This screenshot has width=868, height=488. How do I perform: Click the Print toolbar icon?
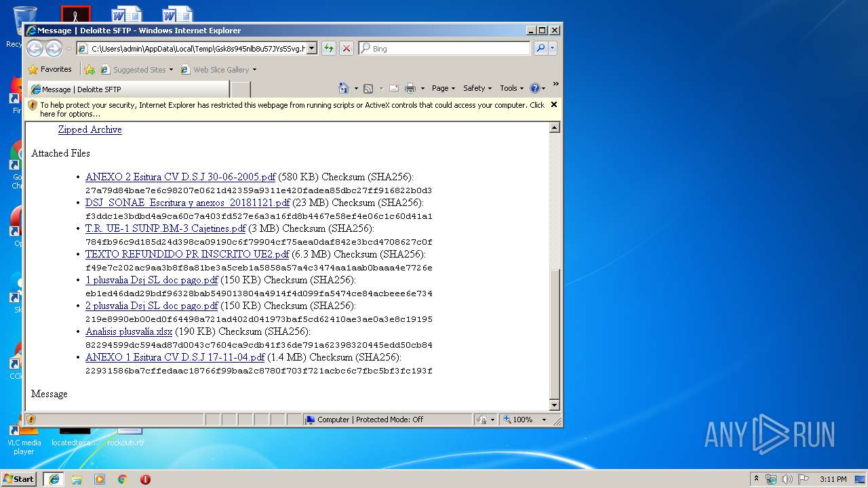pos(410,88)
